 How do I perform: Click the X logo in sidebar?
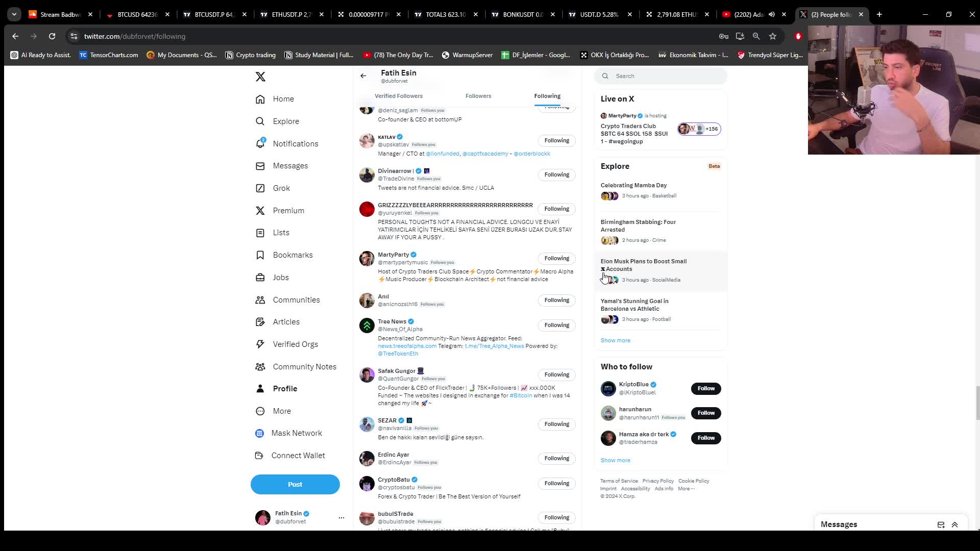260,77
